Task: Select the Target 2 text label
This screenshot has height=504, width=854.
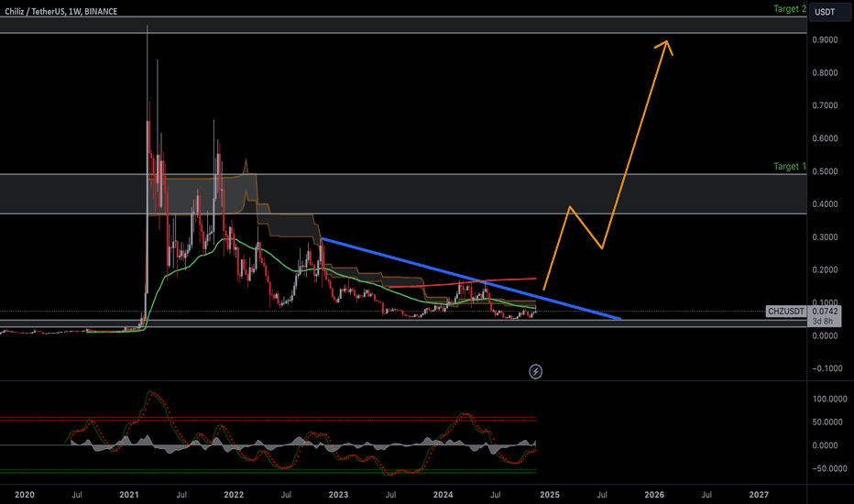Action: pyautogui.click(x=789, y=9)
